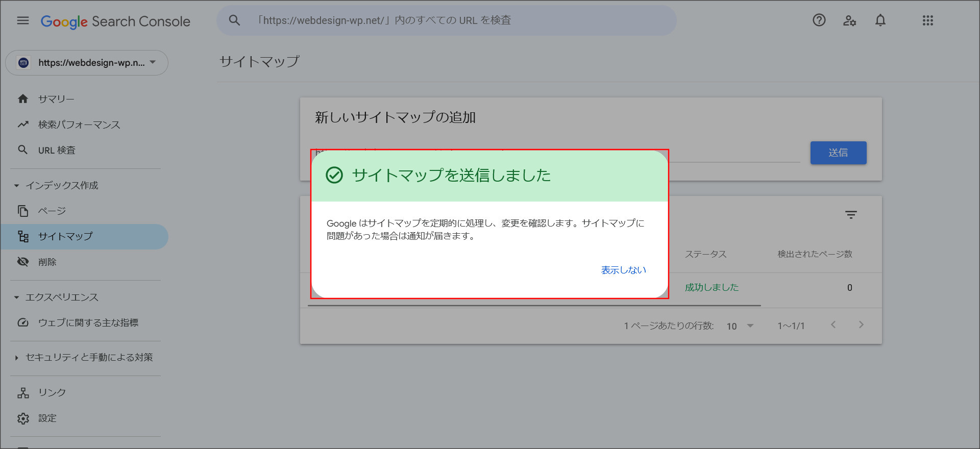Click the サイトマップ page heading
This screenshot has height=449, width=980.
pyautogui.click(x=259, y=62)
